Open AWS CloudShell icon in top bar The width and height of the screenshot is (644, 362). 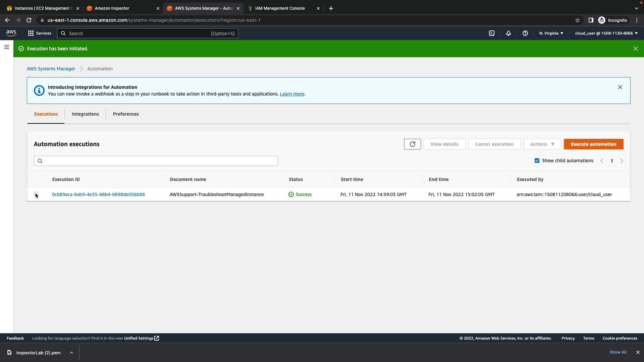pyautogui.click(x=492, y=33)
